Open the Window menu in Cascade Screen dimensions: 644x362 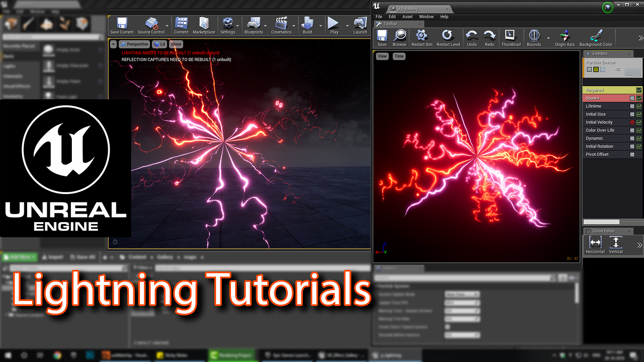point(427,17)
